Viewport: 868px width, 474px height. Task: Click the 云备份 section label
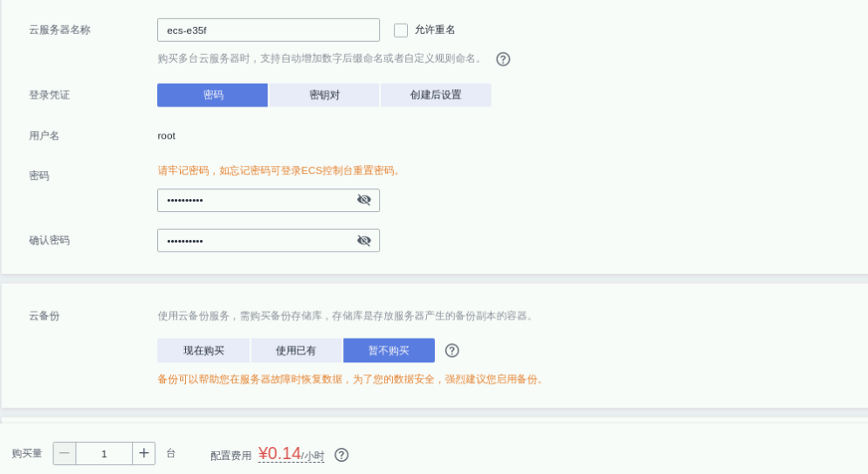tap(45, 316)
